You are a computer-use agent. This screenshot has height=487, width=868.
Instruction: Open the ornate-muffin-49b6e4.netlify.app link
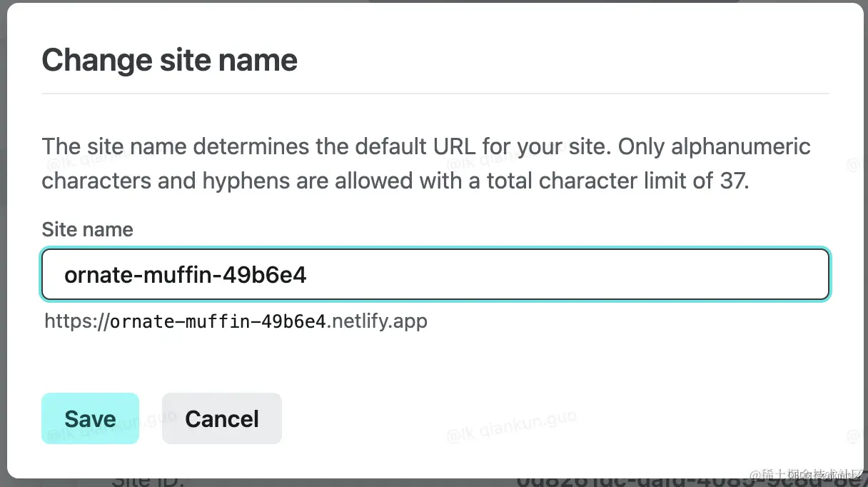click(x=236, y=321)
